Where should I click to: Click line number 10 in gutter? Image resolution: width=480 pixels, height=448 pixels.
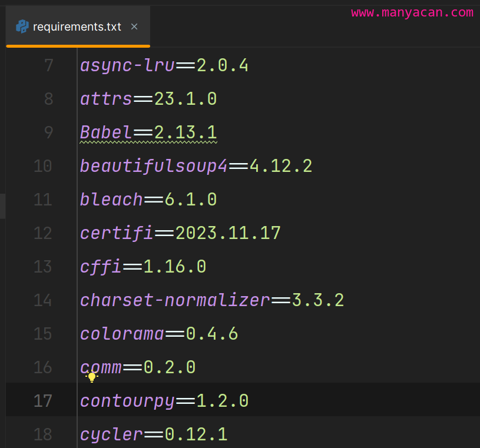tap(43, 166)
